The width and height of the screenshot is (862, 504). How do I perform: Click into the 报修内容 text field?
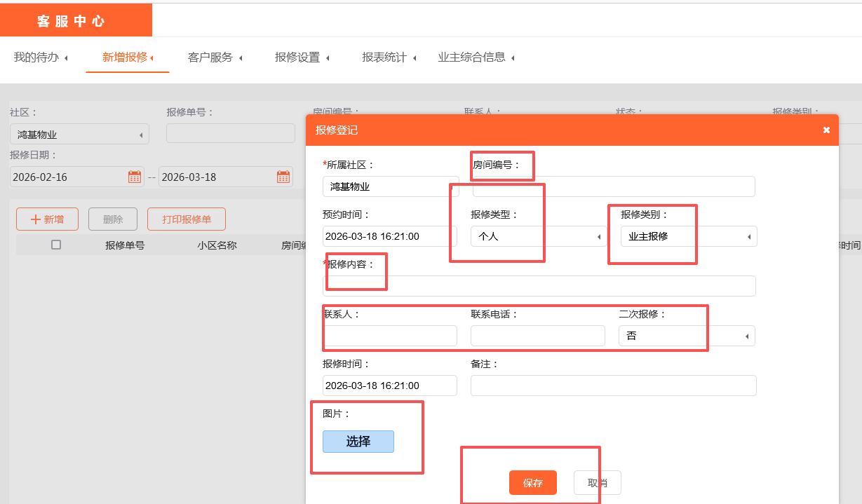539,286
